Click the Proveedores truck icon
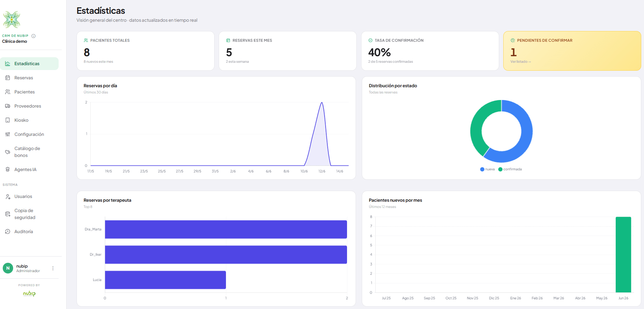Image resolution: width=644 pixels, height=309 pixels. pyautogui.click(x=8, y=106)
